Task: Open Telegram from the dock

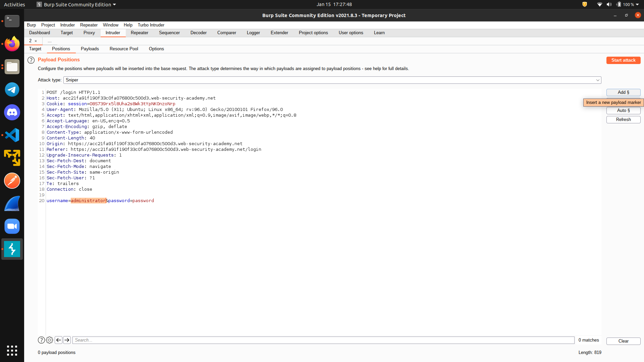Action: [12, 89]
